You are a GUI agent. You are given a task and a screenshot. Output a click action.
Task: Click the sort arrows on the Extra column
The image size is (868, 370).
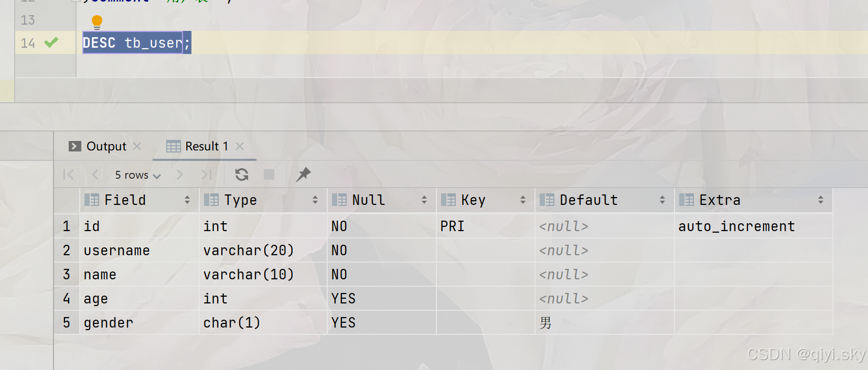[821, 200]
